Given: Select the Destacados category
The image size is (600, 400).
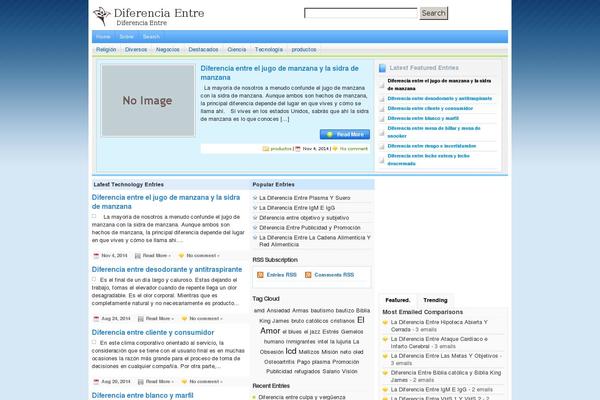Looking at the screenshot, I should [x=203, y=50].
